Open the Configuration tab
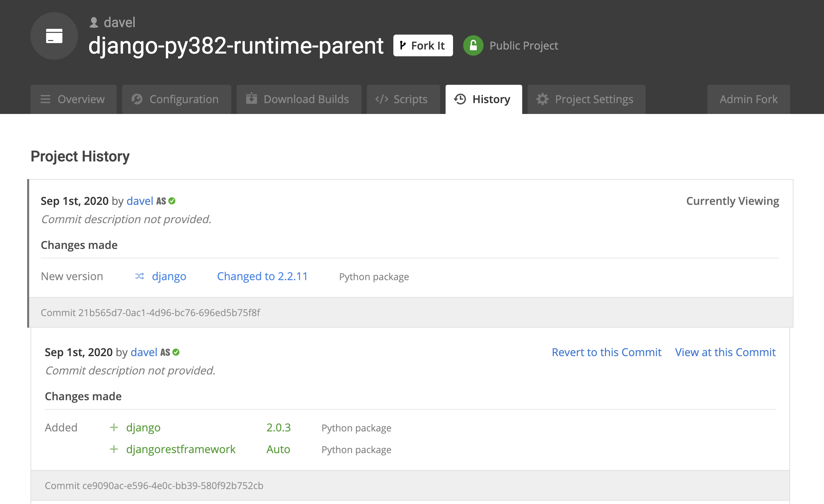 click(x=176, y=99)
